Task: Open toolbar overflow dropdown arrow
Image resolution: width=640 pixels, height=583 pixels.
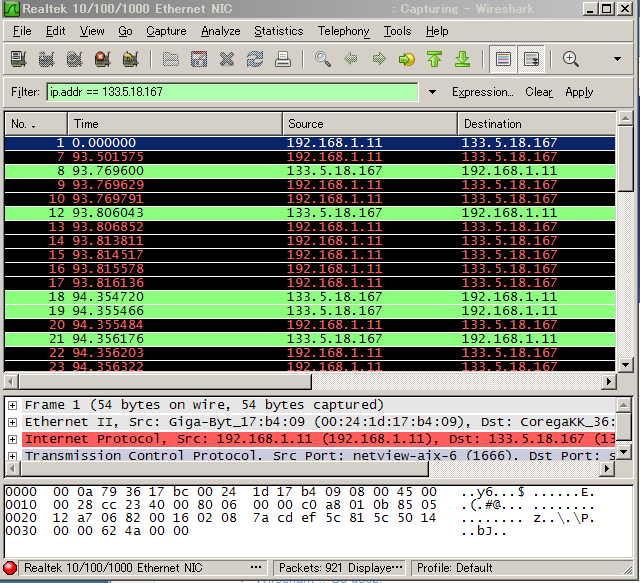Action: click(617, 59)
